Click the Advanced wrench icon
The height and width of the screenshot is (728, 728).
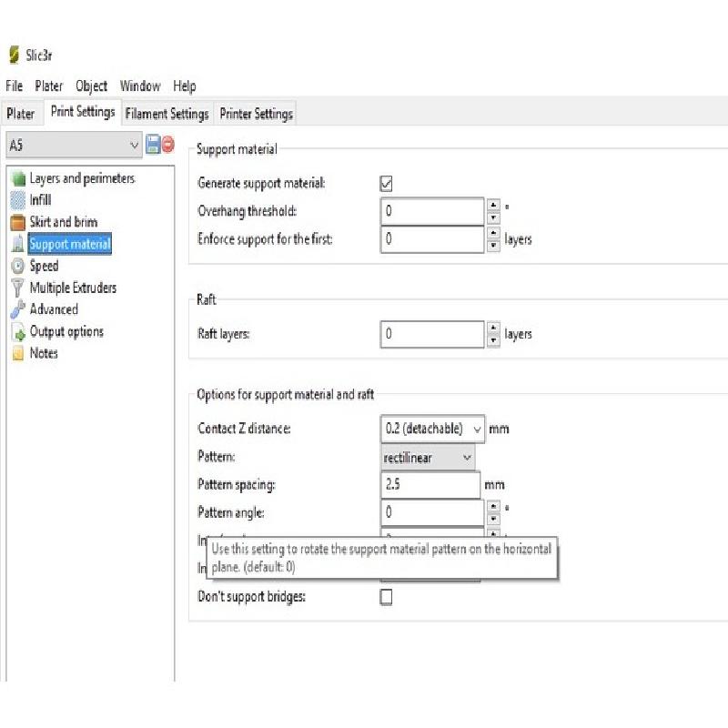tap(17, 309)
